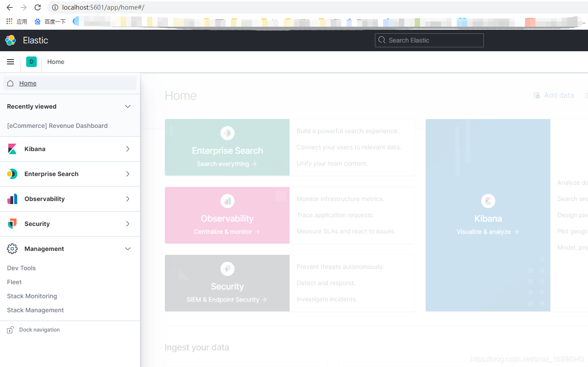Click 'Ingest your data' heading
588x367 pixels.
(197, 347)
